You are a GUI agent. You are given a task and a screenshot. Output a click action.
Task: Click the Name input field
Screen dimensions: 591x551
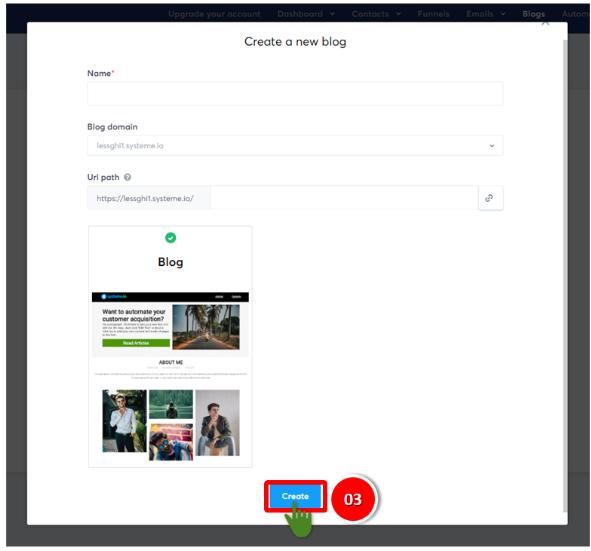point(295,93)
